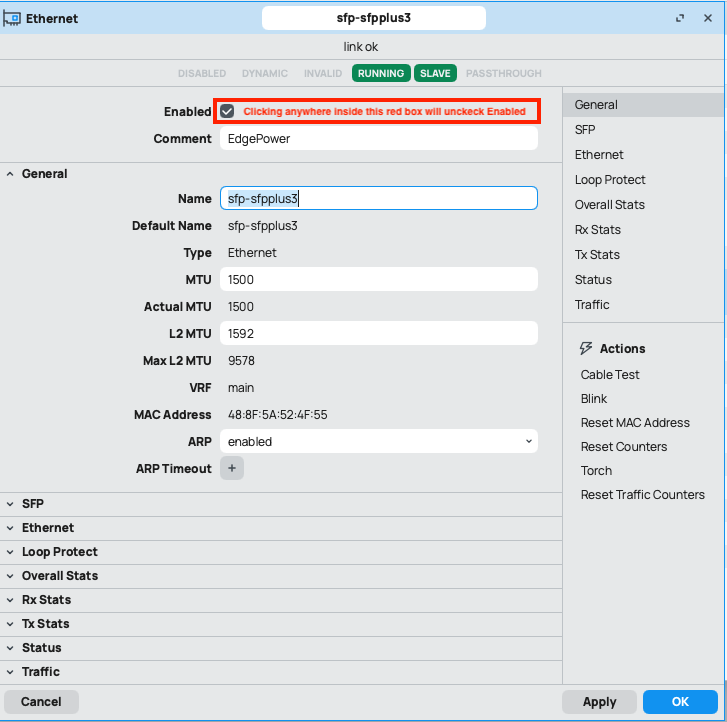Click the Blink action

pyautogui.click(x=593, y=399)
